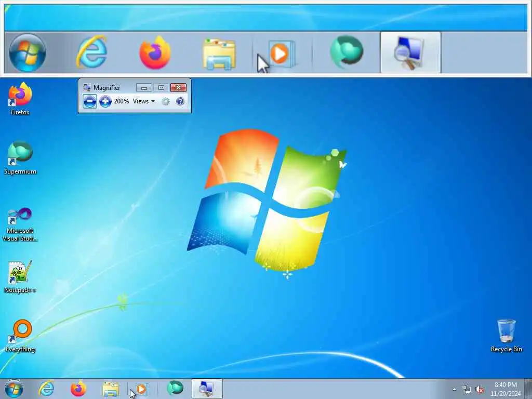This screenshot has width=532, height=399.
Task: Zoom out with the Magnifier minus button
Action: click(89, 101)
